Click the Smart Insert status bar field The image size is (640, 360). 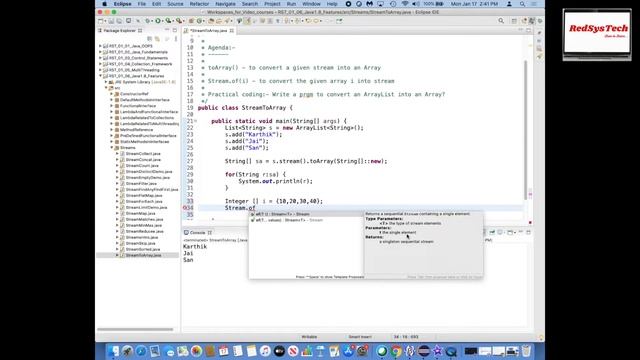[x=360, y=337]
